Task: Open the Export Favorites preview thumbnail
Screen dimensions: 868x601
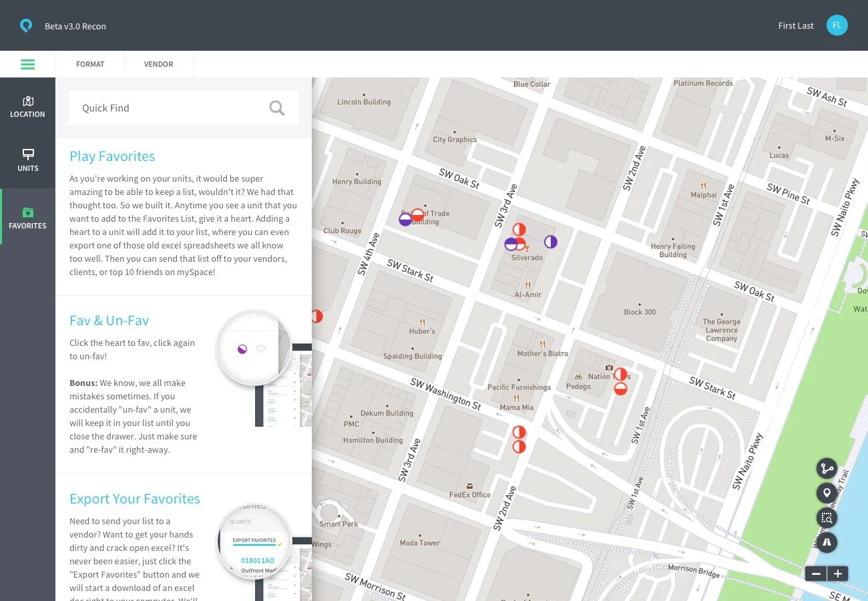Action: tap(254, 542)
